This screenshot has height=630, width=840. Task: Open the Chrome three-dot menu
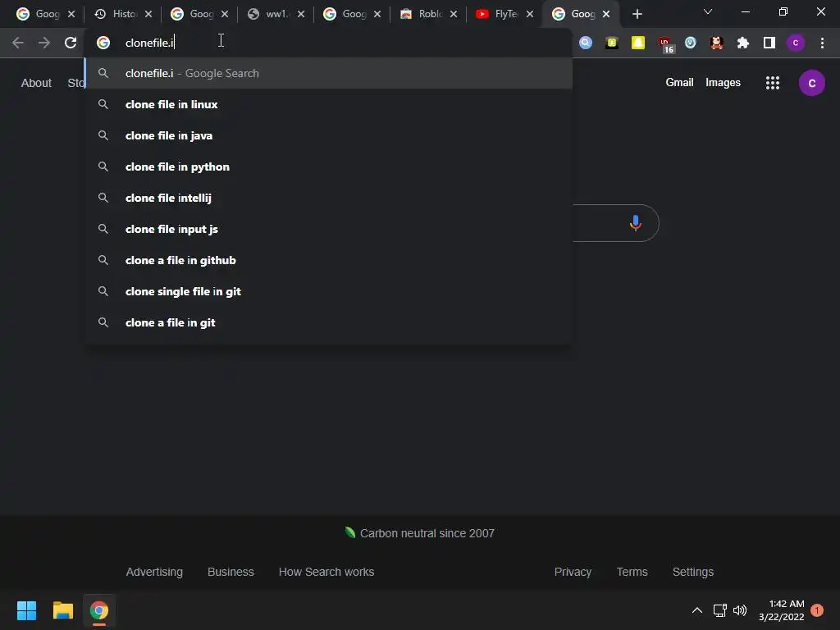coord(822,43)
